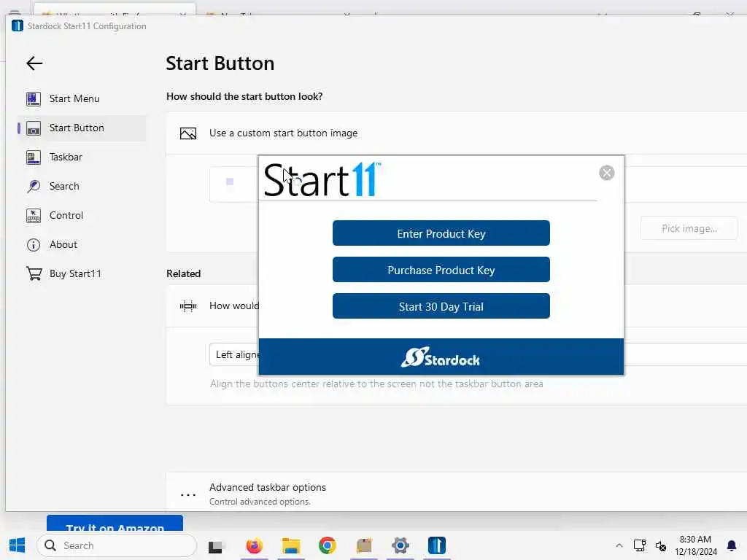The image size is (747, 560).
Task: Click the package box taskbar icon
Action: [x=364, y=545]
